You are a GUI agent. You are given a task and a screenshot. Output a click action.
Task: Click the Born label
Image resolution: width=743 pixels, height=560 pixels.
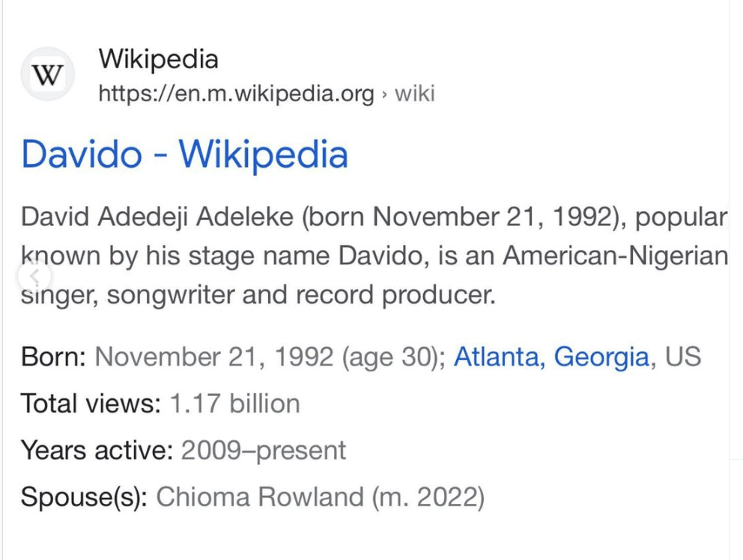53,356
